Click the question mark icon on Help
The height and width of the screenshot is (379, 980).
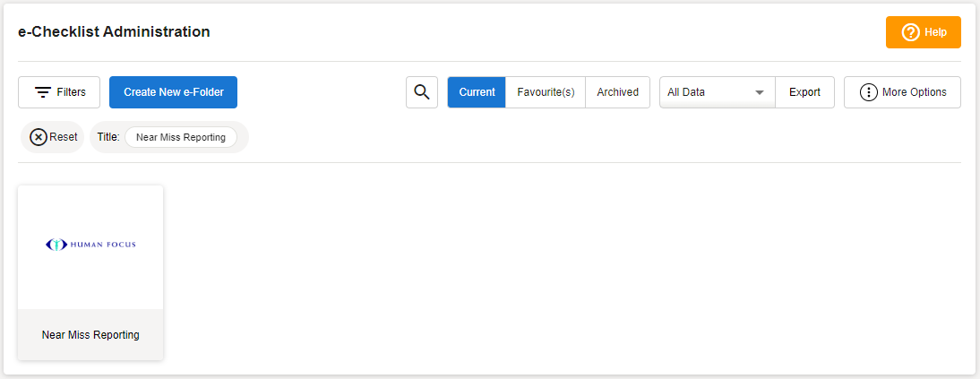coord(911,32)
